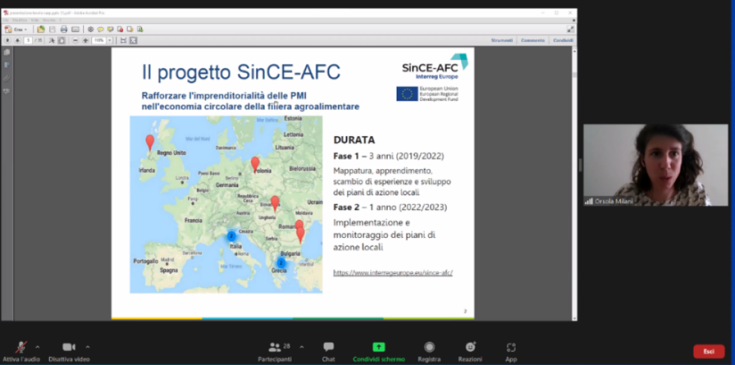
Task: Leave the meeting with Esci
Action: click(709, 351)
